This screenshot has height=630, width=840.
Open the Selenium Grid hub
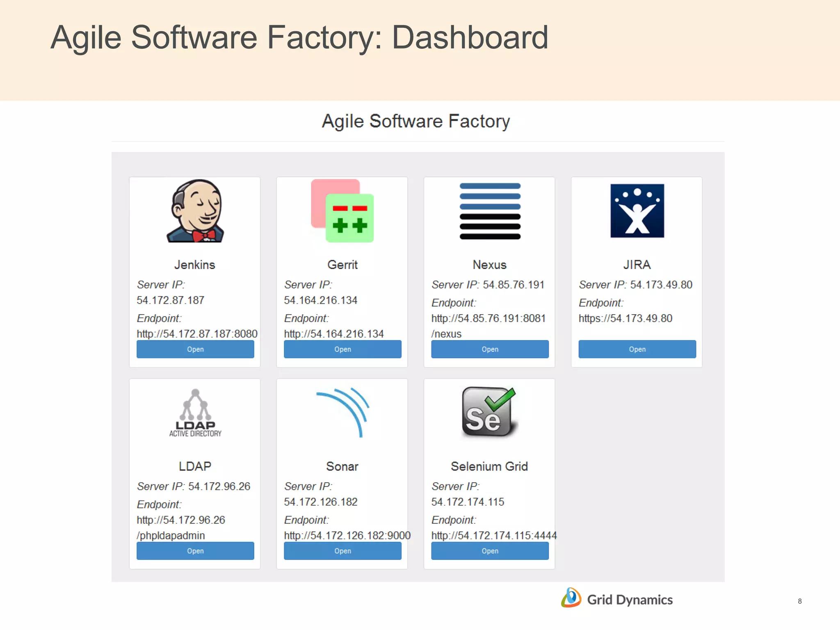coord(490,551)
